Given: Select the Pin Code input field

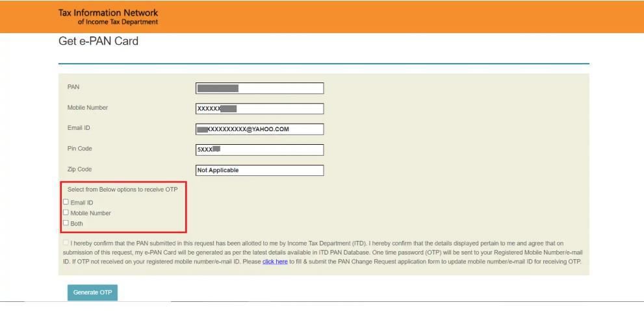Looking at the screenshot, I should point(259,150).
